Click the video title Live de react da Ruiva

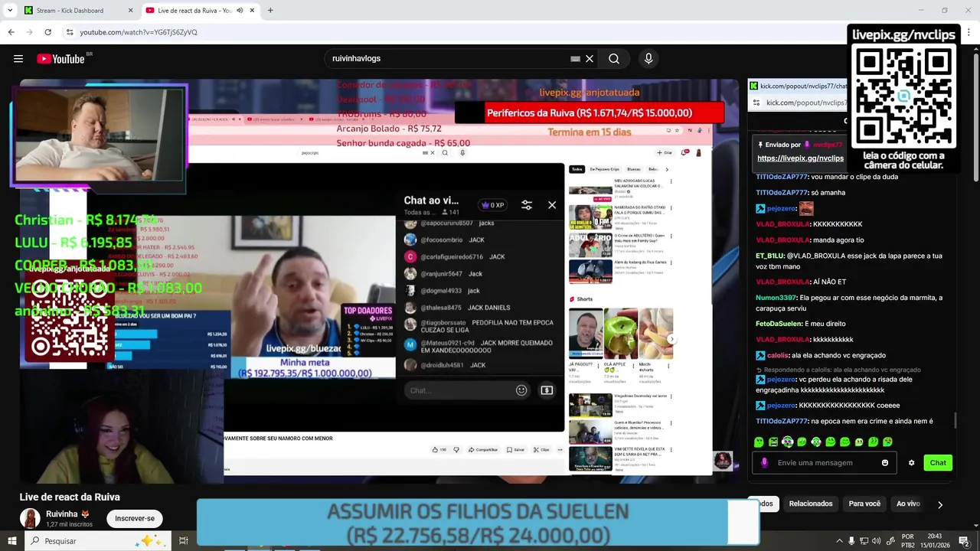(x=70, y=497)
